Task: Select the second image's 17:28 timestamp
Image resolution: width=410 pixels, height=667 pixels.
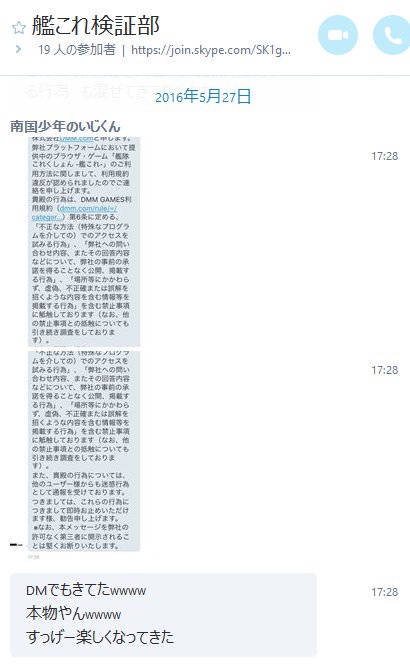Action: 384,370
